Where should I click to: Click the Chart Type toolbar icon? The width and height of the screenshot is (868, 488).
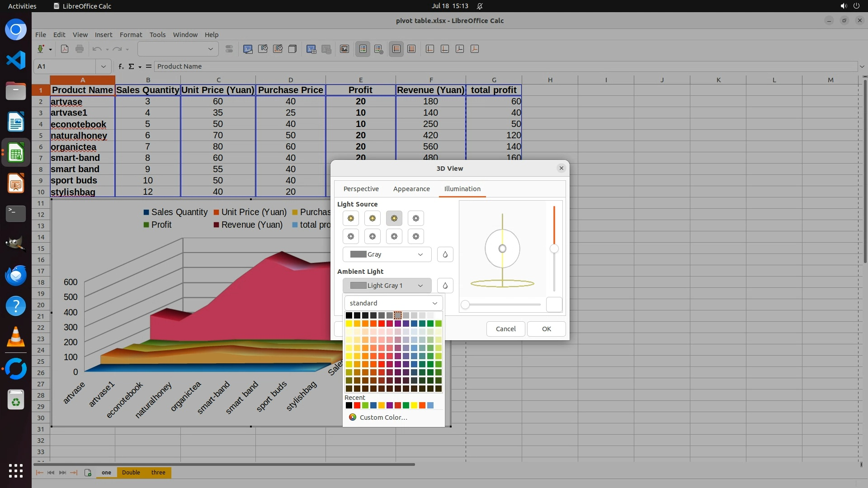click(x=248, y=49)
